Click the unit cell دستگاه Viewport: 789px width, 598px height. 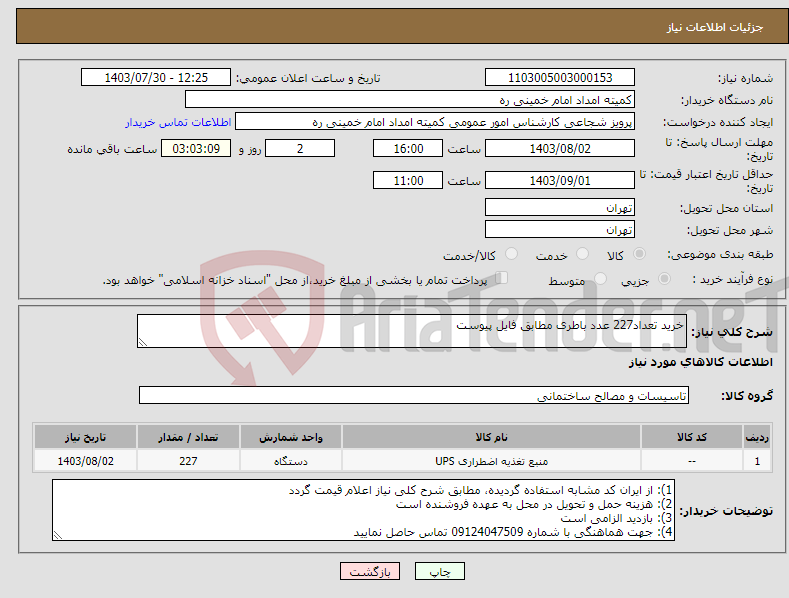(291, 461)
